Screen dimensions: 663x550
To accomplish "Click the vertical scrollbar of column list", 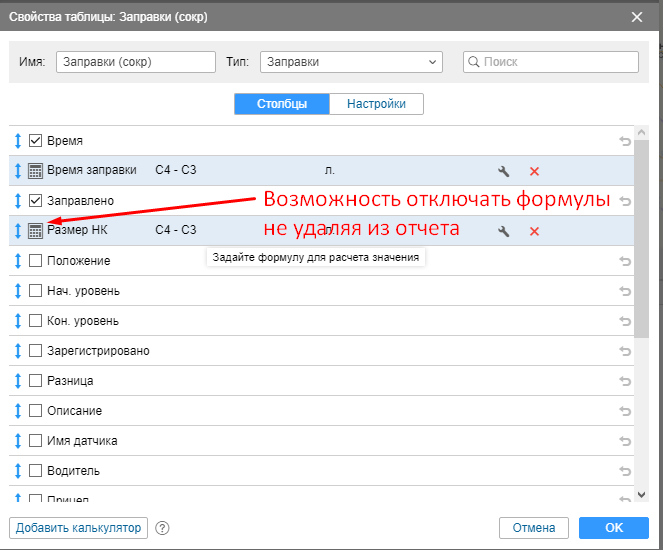I will (x=643, y=240).
